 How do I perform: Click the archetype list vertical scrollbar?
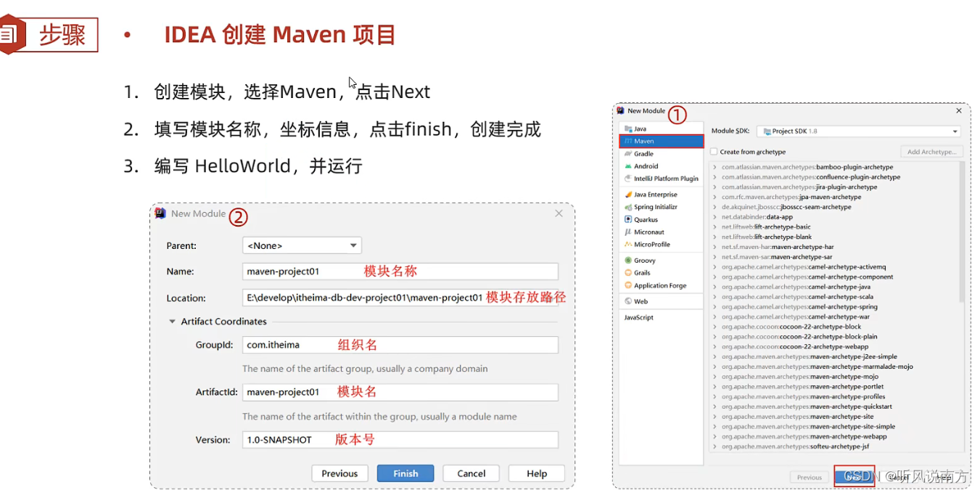tap(962, 232)
